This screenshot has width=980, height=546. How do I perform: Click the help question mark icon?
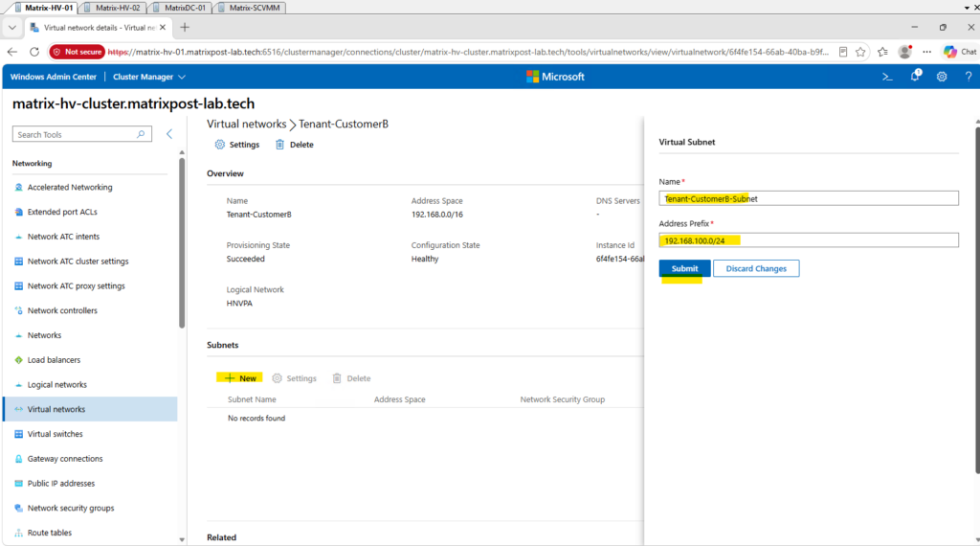[969, 77]
